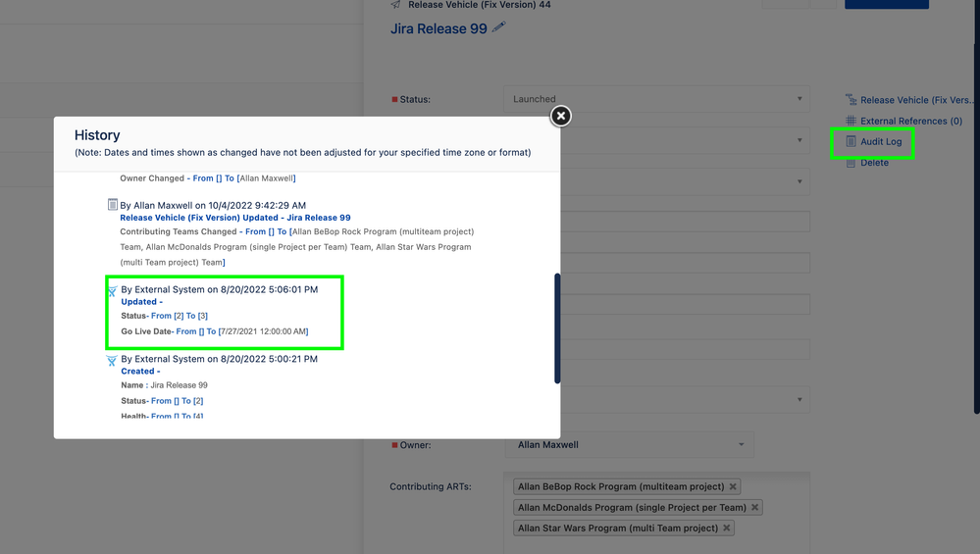Screen dimensions: 980x554
Task: Click the external system icon at 5:00:21 PM entry
Action: point(112,361)
